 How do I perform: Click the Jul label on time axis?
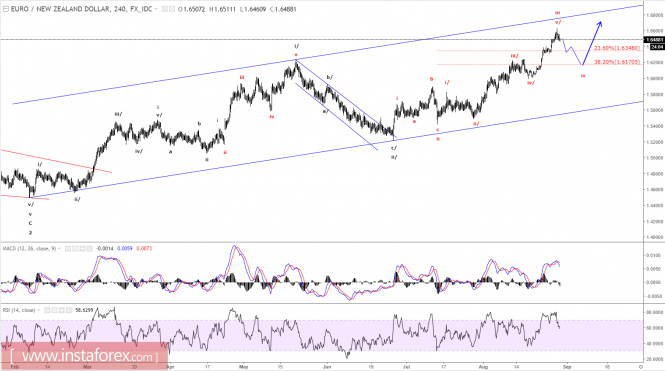coord(407,367)
